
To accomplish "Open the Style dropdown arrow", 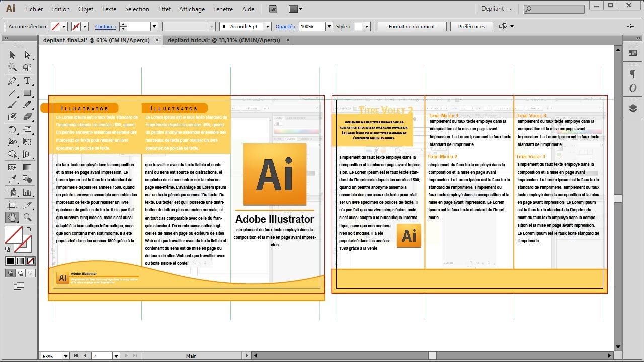I will (367, 26).
